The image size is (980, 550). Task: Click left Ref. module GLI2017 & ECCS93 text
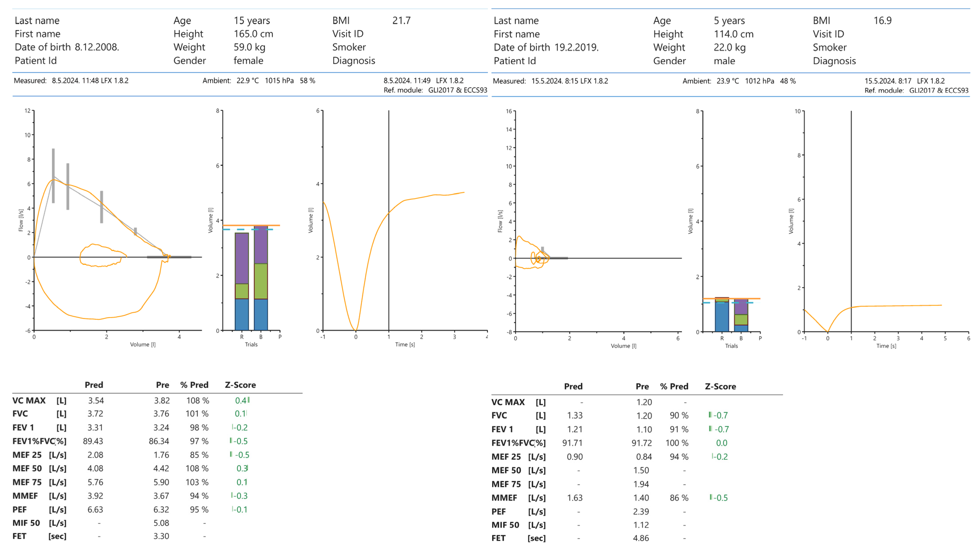(457, 90)
